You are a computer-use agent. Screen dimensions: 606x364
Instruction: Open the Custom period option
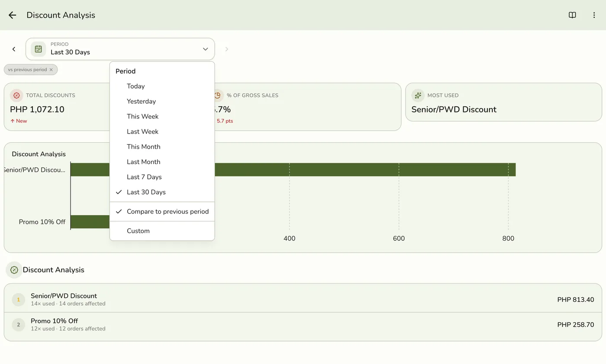pos(162,231)
